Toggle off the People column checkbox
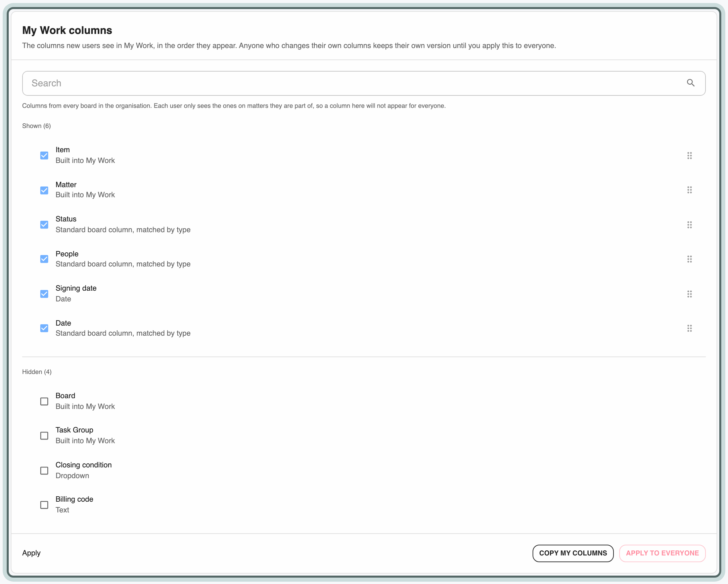728x584 pixels. [44, 259]
